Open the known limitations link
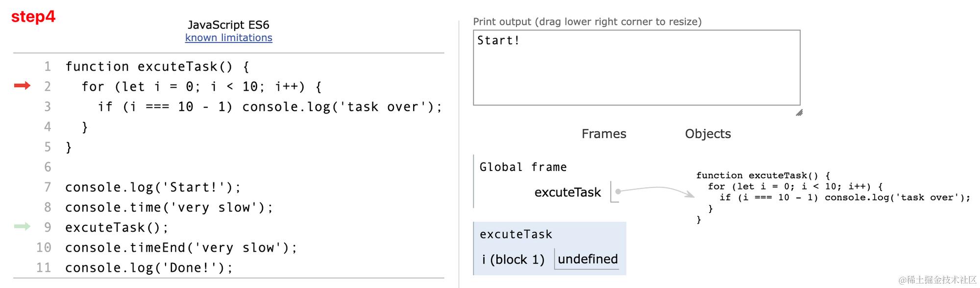The image size is (980, 288). [x=228, y=38]
